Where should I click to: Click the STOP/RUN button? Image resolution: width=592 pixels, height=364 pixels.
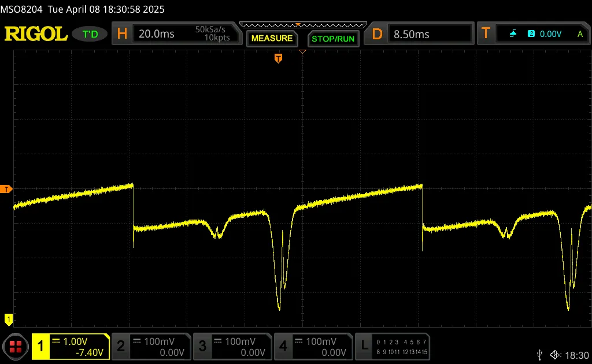click(333, 39)
